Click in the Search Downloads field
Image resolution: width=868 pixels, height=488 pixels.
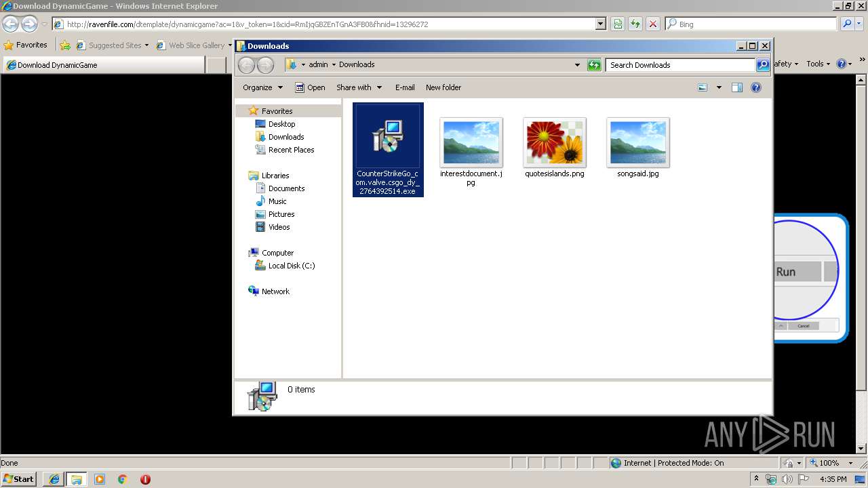tap(680, 65)
